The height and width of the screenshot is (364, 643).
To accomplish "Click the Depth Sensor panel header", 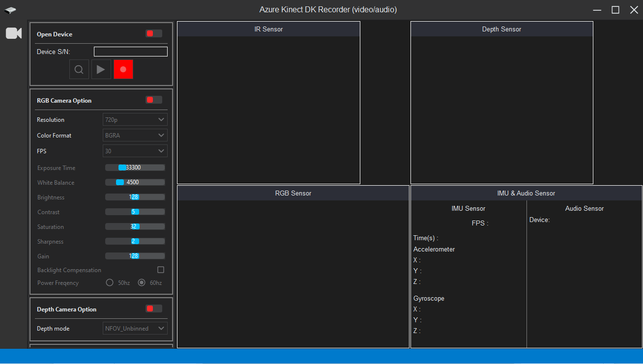I will click(x=501, y=29).
